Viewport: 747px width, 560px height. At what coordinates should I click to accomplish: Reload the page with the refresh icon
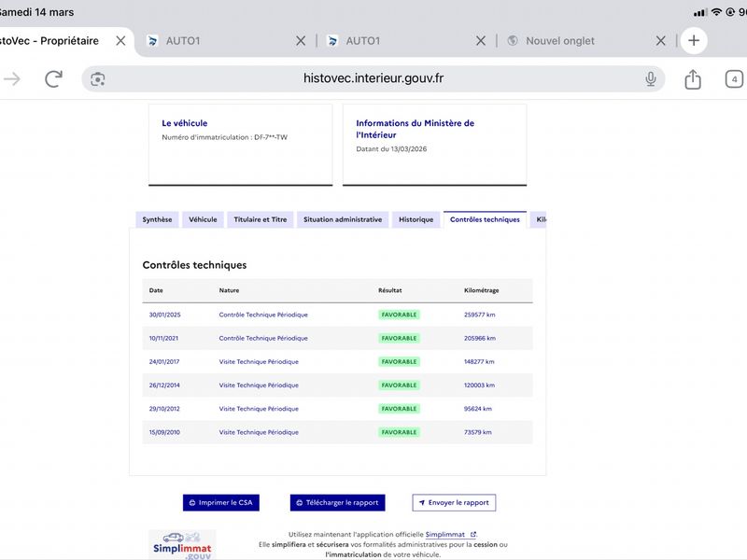[x=53, y=79]
